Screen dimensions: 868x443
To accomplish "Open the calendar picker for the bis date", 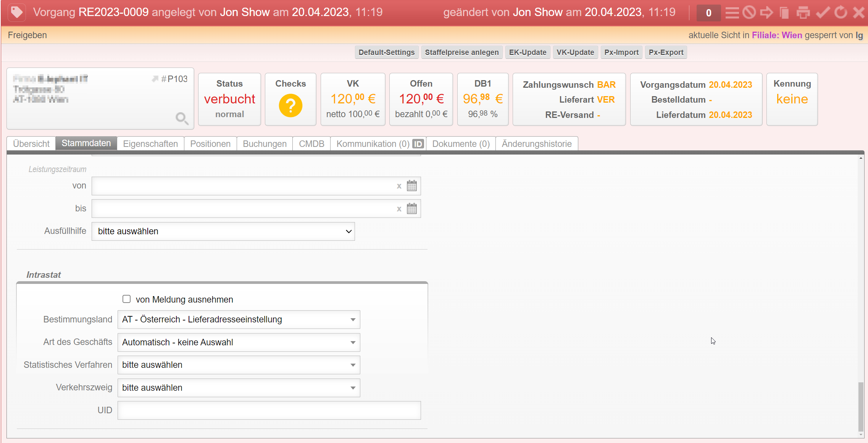I will point(411,209).
